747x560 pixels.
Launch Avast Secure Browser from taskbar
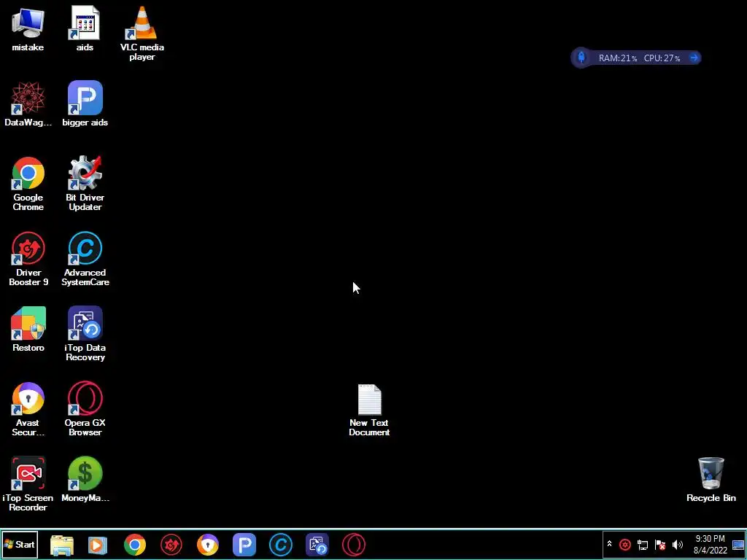(208, 545)
